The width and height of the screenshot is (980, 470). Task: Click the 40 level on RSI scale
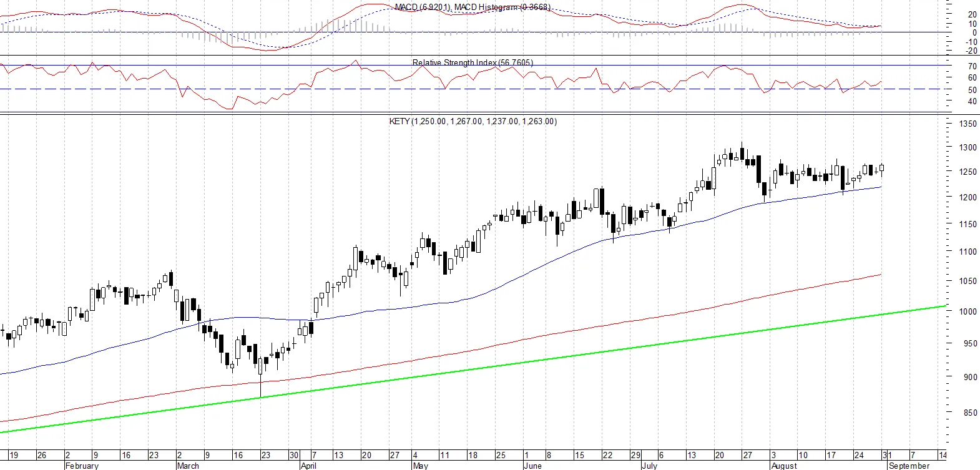(973, 102)
